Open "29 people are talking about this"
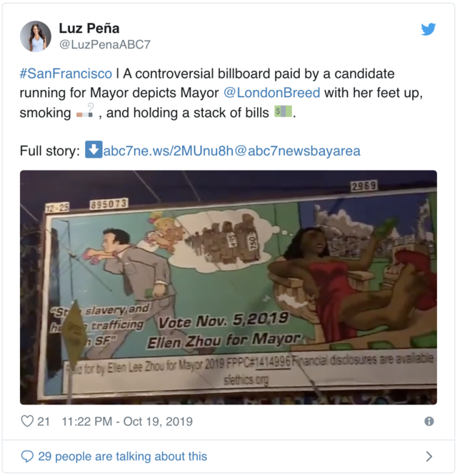457x476 pixels. pyautogui.click(x=123, y=457)
